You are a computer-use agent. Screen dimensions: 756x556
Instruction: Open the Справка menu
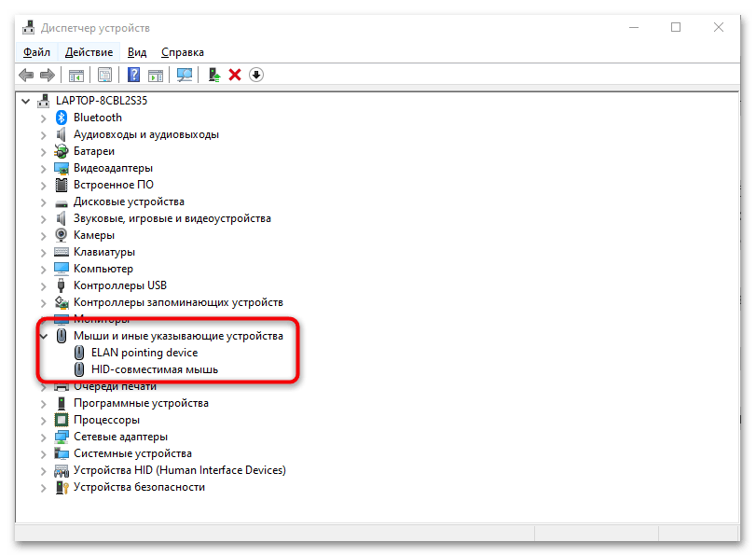point(183,52)
